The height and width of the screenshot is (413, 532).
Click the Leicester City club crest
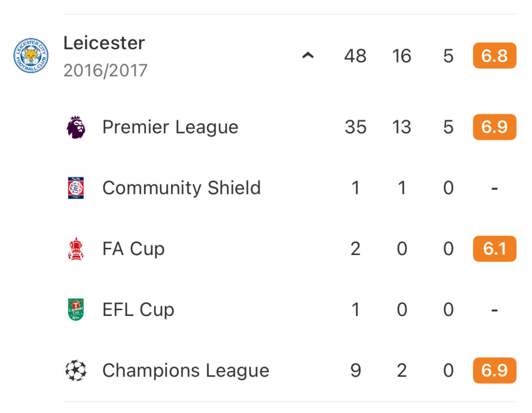[x=31, y=55]
